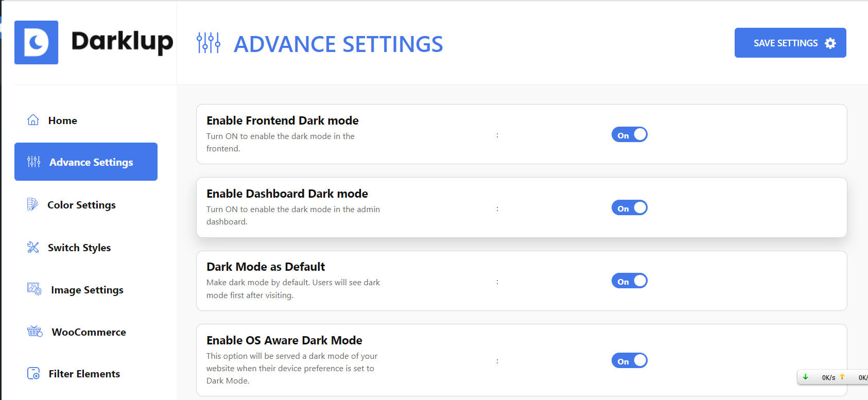The width and height of the screenshot is (868, 400).
Task: Click the gear icon on Save Settings
Action: click(x=830, y=43)
